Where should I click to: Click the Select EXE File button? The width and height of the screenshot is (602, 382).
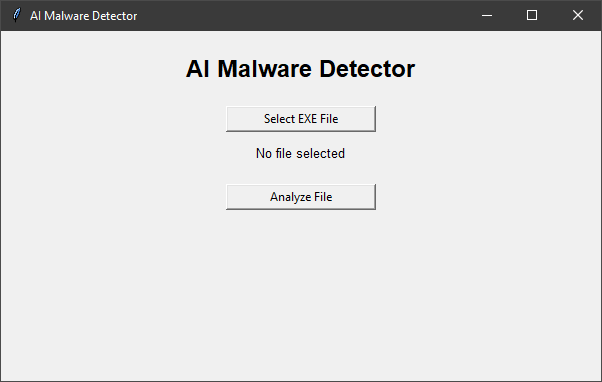301,119
